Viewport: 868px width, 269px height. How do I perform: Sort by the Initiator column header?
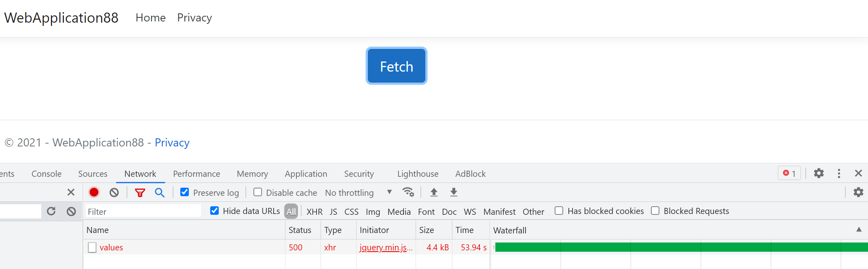tap(386, 230)
